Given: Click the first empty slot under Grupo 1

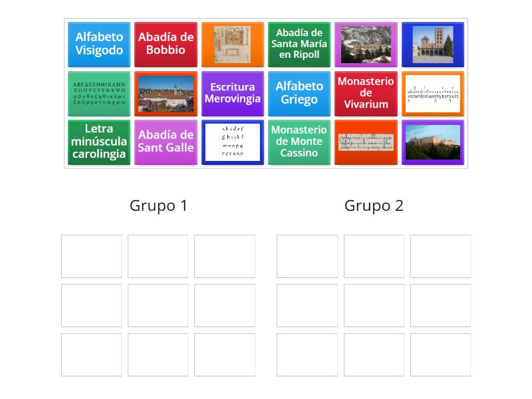Looking at the screenshot, I should click(92, 256).
